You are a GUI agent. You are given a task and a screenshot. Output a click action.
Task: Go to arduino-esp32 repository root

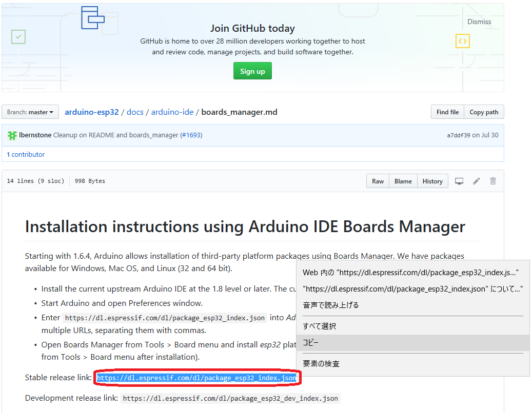tap(92, 112)
